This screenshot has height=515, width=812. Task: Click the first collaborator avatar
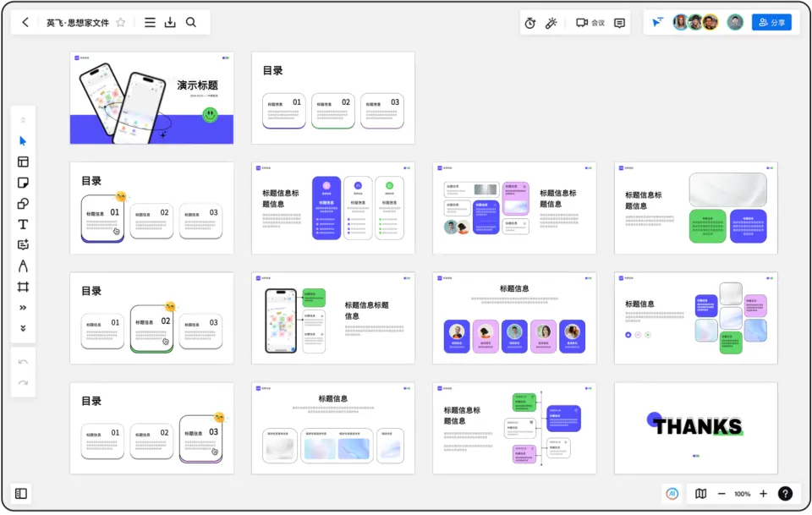[x=680, y=22]
